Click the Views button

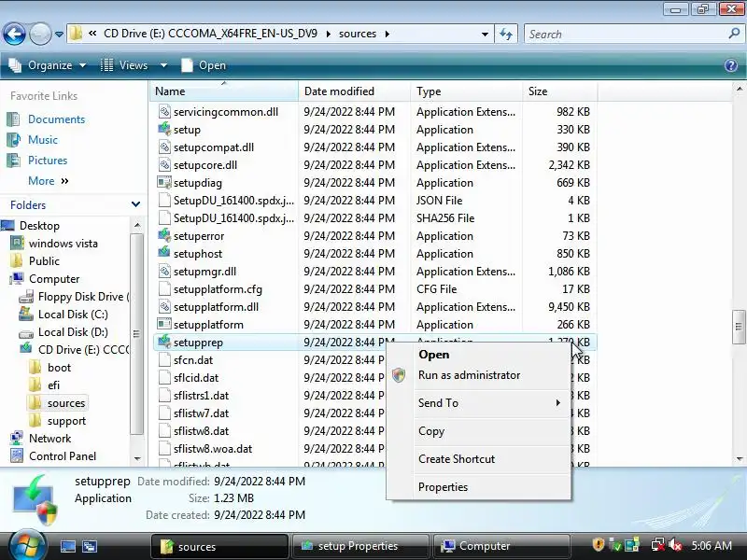(x=125, y=65)
